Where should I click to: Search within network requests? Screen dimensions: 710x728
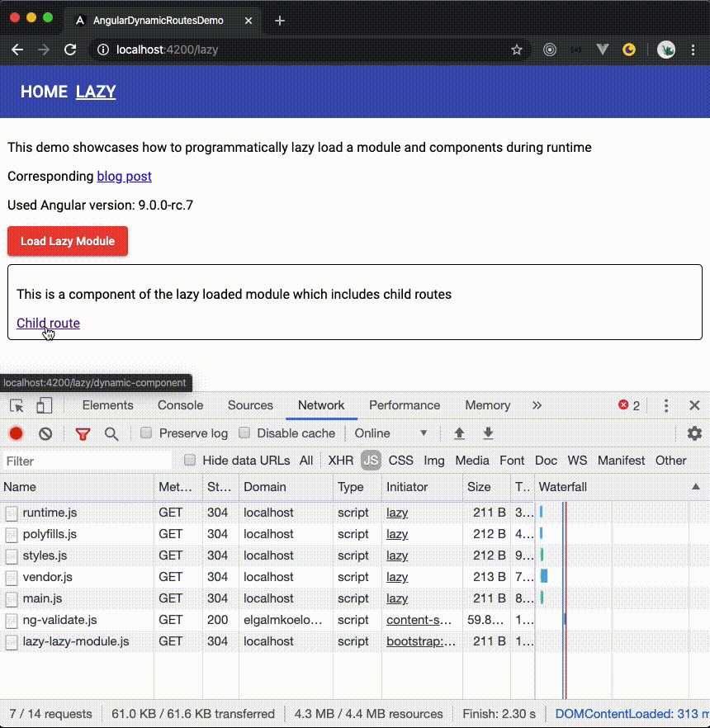pos(111,433)
